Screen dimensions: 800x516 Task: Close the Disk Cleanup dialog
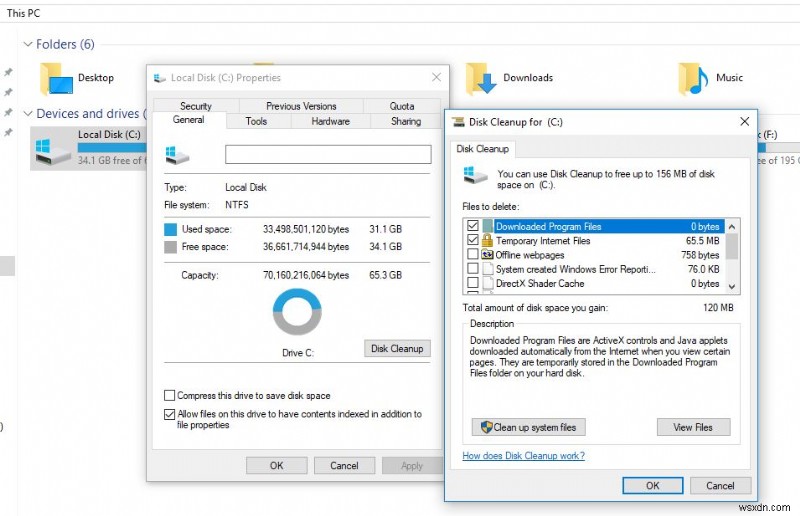pyautogui.click(x=744, y=121)
